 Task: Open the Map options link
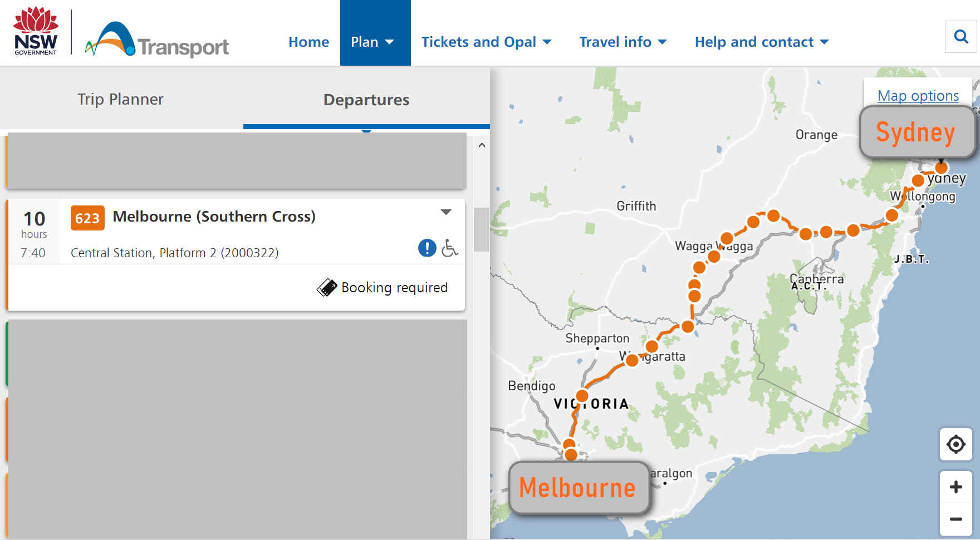tap(918, 96)
